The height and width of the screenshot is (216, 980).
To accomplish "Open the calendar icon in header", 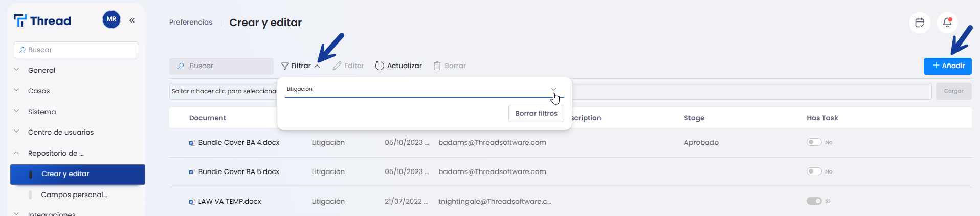I will coord(920,23).
